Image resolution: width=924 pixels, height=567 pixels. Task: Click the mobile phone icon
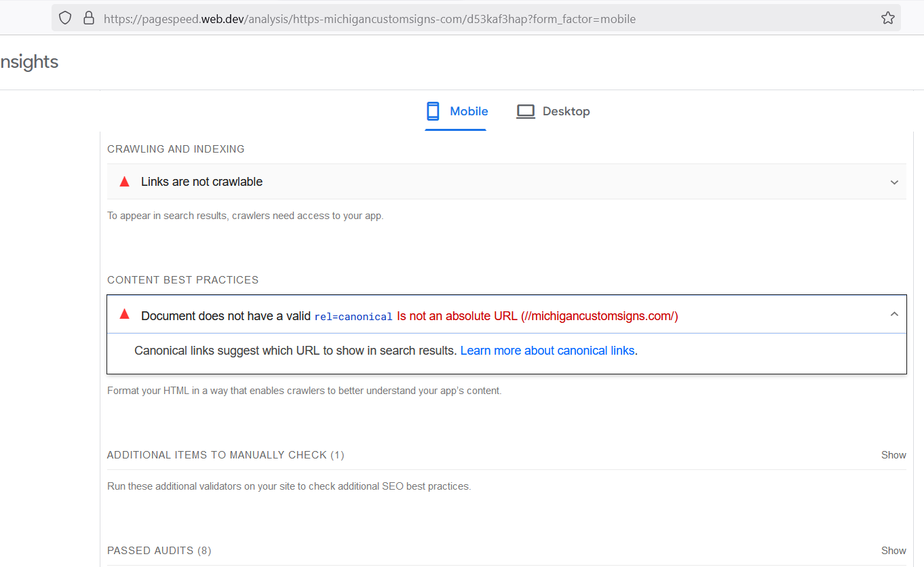tap(433, 111)
